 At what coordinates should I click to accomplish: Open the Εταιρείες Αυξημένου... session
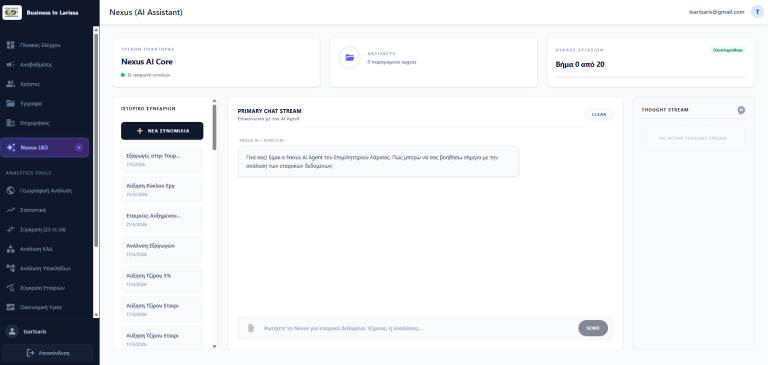coord(162,219)
